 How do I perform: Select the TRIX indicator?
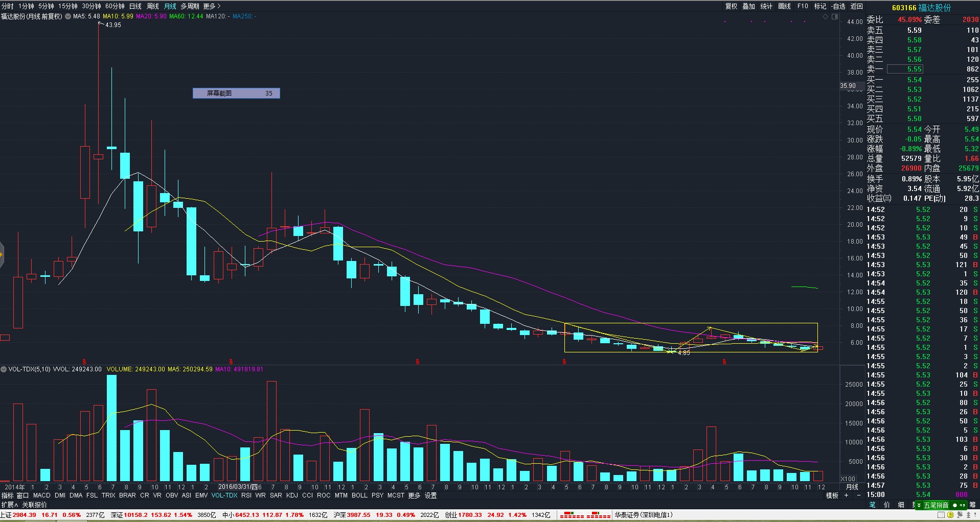point(108,495)
